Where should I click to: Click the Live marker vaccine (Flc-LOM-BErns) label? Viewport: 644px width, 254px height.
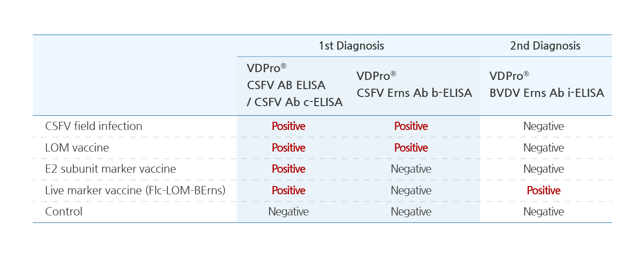point(135,191)
